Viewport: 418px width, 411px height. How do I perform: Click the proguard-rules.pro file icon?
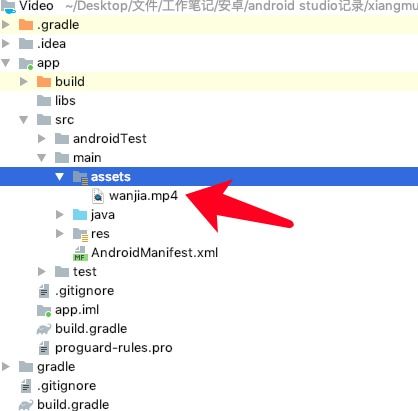click(x=44, y=348)
